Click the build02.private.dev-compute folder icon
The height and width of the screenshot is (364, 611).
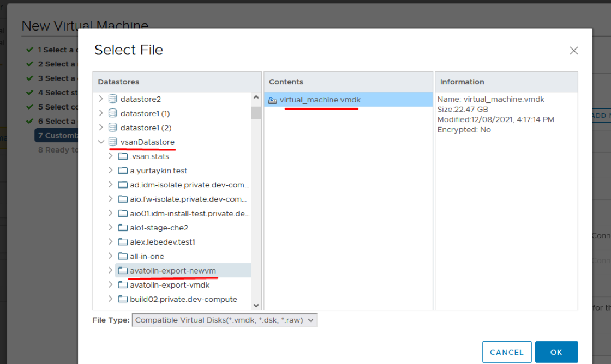123,299
